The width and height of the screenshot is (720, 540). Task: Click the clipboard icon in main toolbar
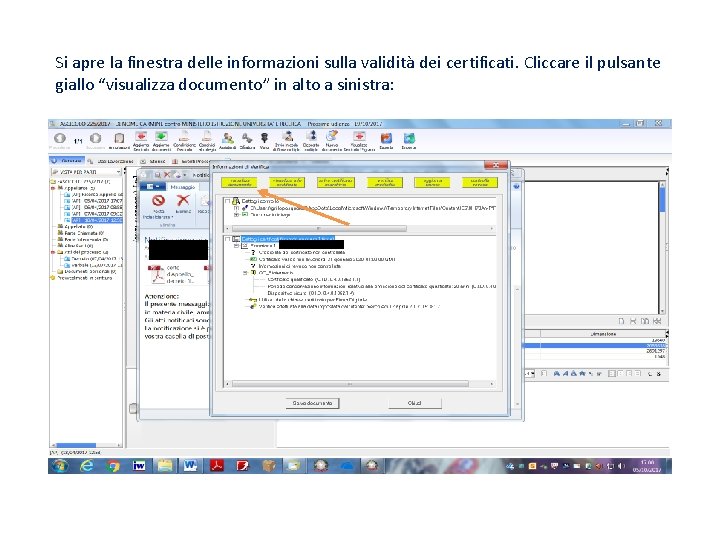click(119, 139)
